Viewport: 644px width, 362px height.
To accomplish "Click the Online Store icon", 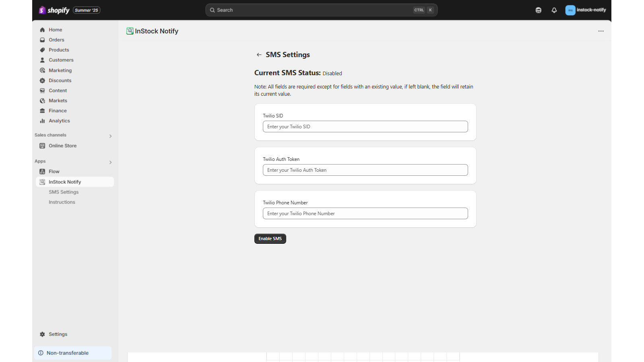I will [x=42, y=146].
